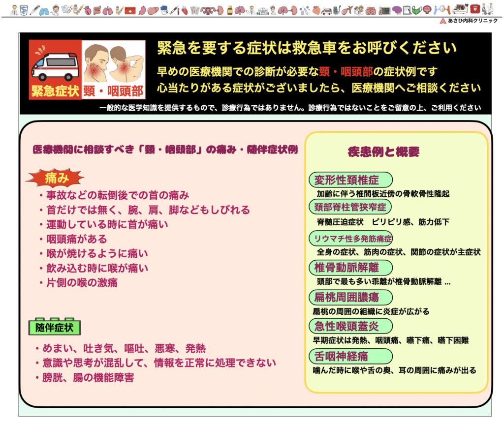This screenshot has height=424, width=504.
Task: Click the small ambulance icon in top strip
Action: [x=326, y=11]
